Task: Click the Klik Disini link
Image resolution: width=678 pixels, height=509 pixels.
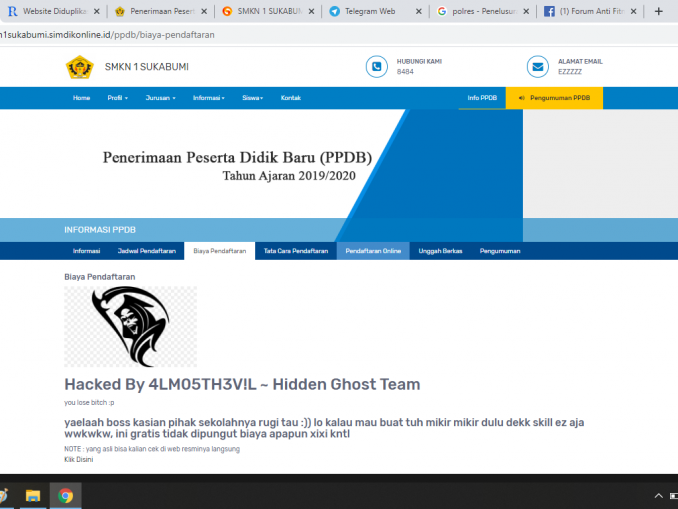Action: click(x=79, y=459)
